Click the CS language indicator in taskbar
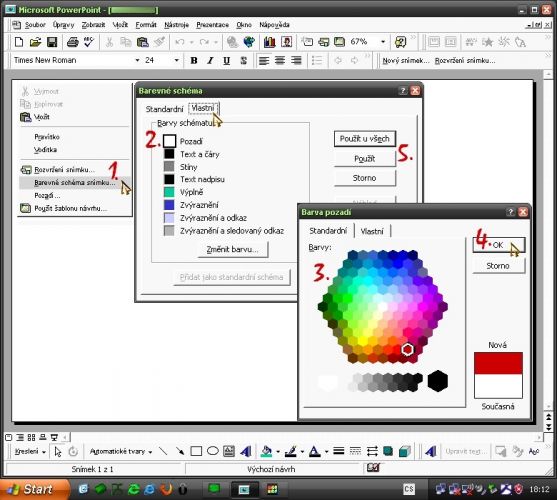Viewport: 557px width, 500px height. [409, 490]
